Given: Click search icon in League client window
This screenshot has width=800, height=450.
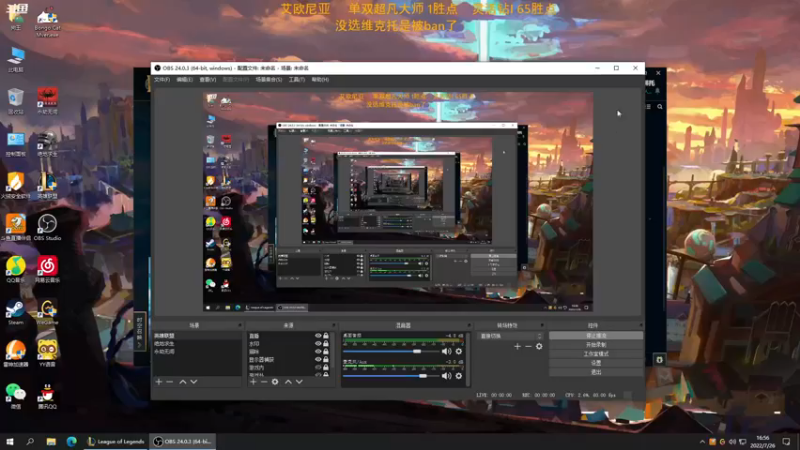Looking at the screenshot, I should point(660,107).
